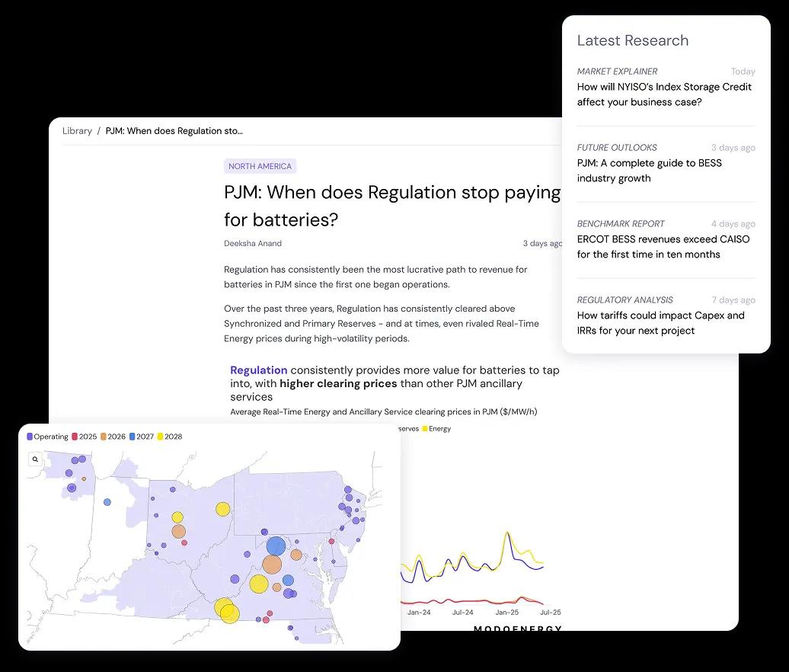Image resolution: width=789 pixels, height=672 pixels.
Task: Open the PJM BESS industry growth guide
Action: pyautogui.click(x=650, y=170)
